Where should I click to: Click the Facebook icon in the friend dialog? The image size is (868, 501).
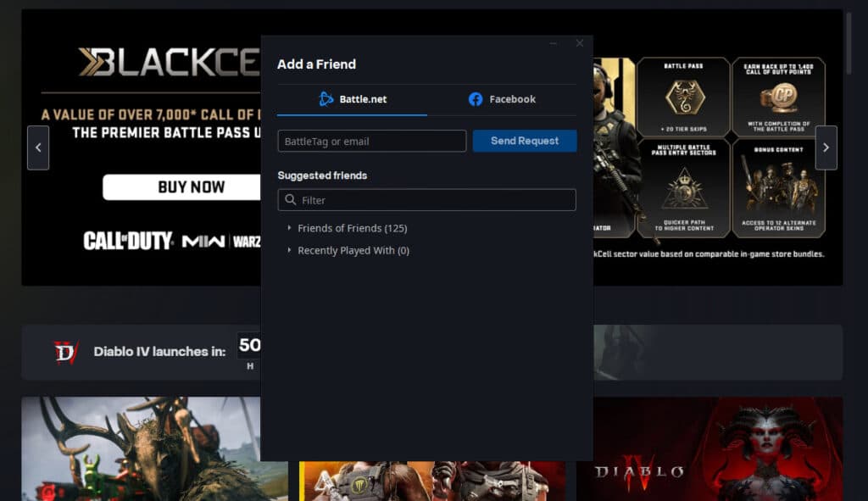tap(476, 98)
